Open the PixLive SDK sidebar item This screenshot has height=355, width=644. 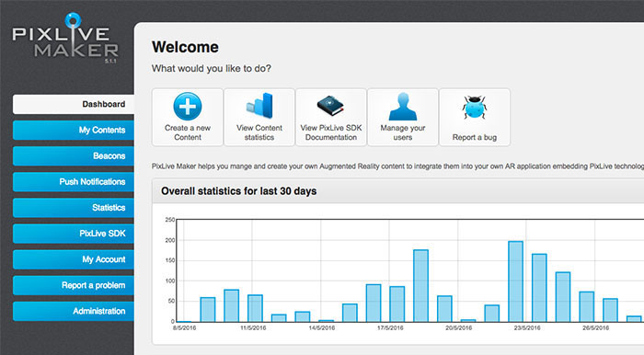tap(74, 234)
